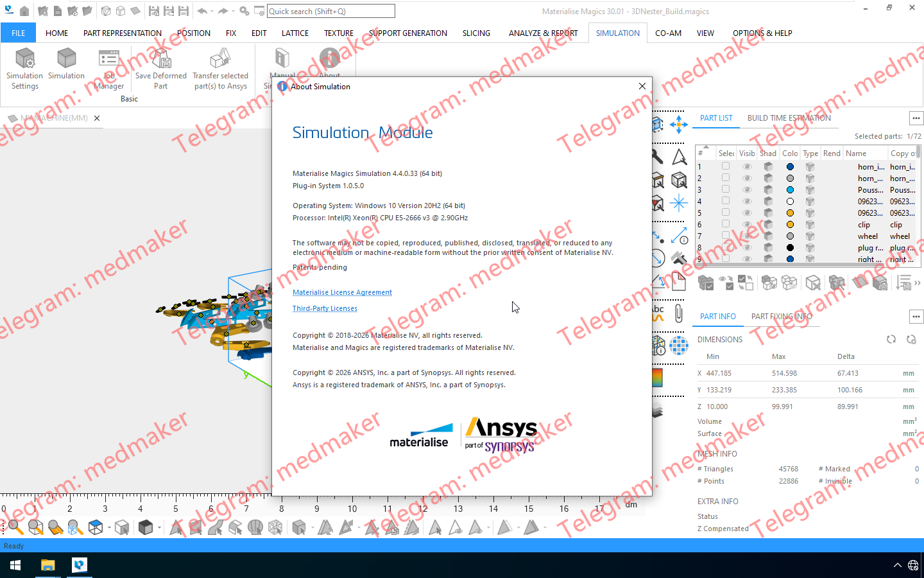
Task: Click the zoom to box magnifier icon
Action: pyautogui.click(x=36, y=527)
